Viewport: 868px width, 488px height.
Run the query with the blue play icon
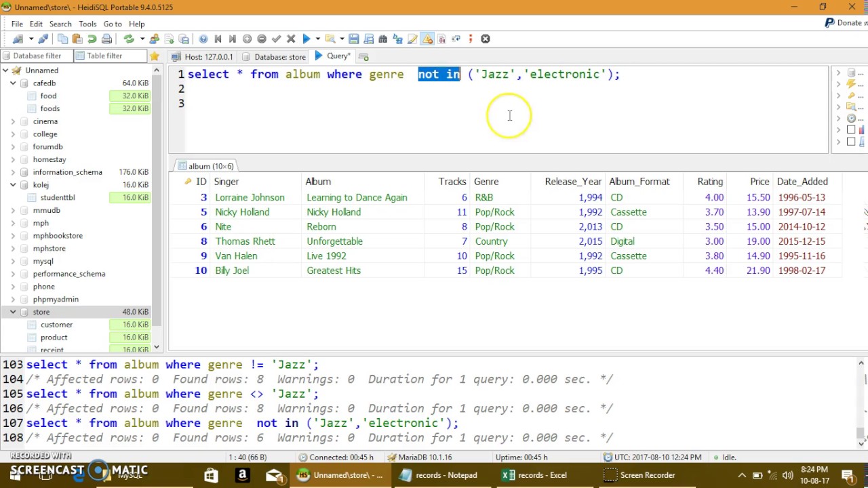coord(306,39)
